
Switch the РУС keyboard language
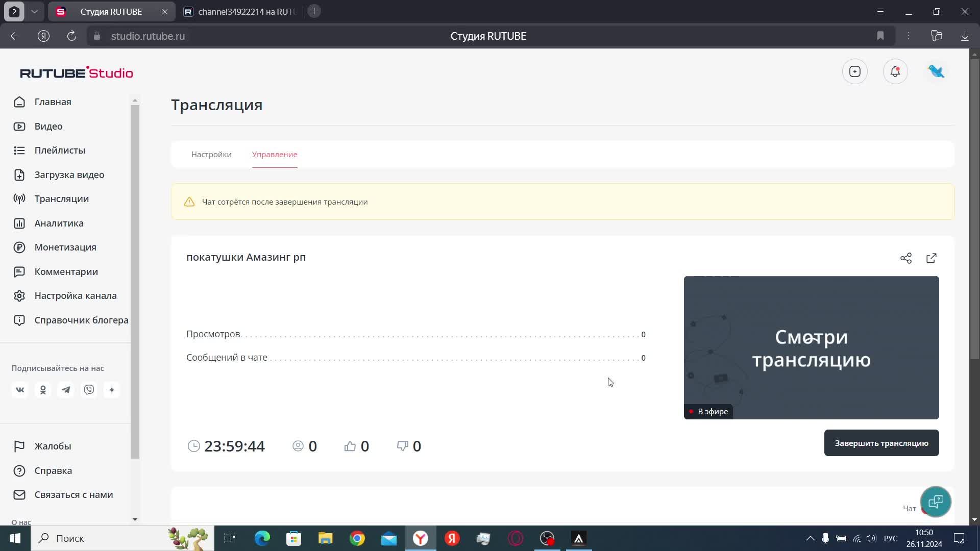coord(891,538)
